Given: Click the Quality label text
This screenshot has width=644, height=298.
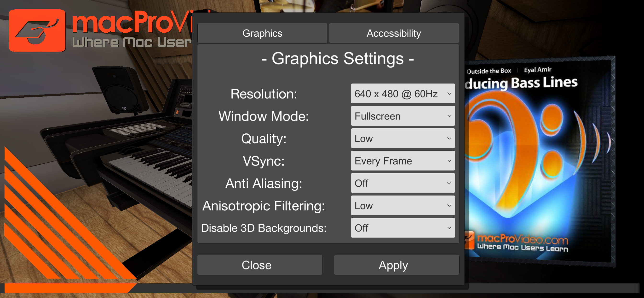Looking at the screenshot, I should click(x=264, y=139).
